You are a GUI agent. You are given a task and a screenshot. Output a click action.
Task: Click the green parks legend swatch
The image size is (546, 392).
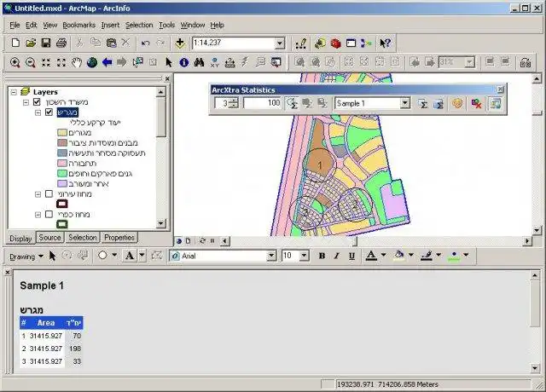click(x=62, y=173)
